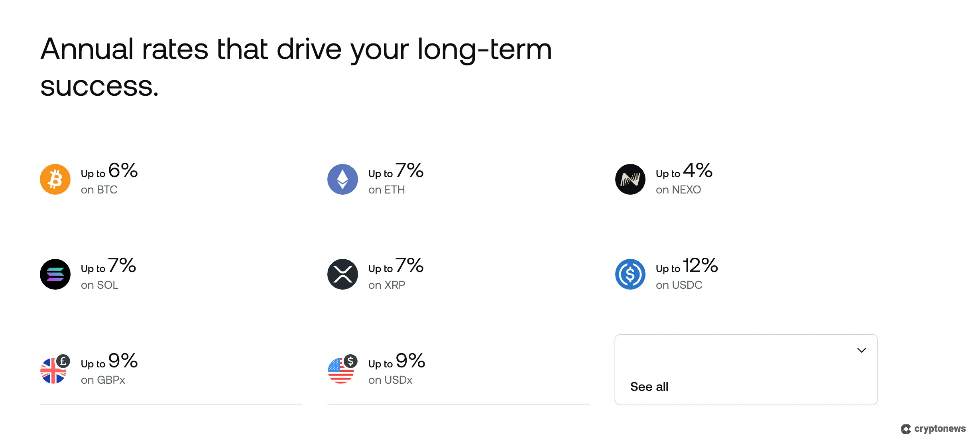Select the XRP icon

pyautogui.click(x=342, y=274)
